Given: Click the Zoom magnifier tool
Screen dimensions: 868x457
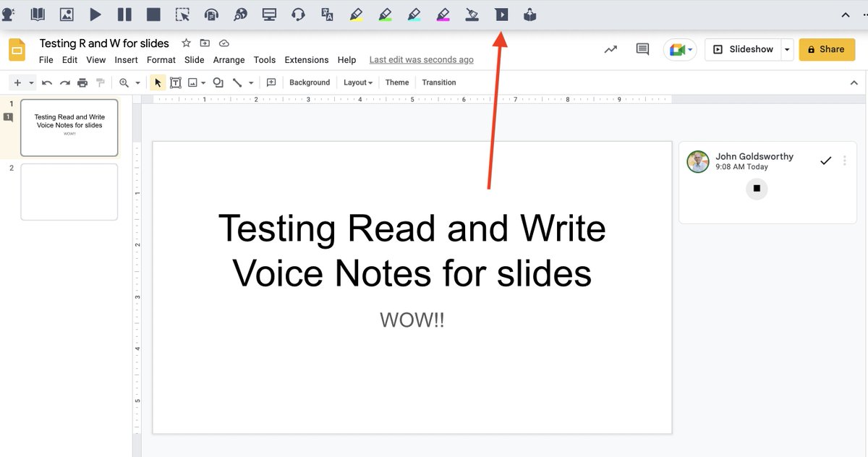Looking at the screenshot, I should 124,82.
